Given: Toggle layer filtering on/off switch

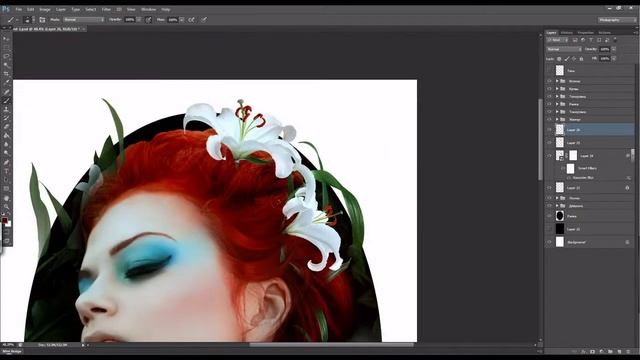Looking at the screenshot, I should [615, 40].
